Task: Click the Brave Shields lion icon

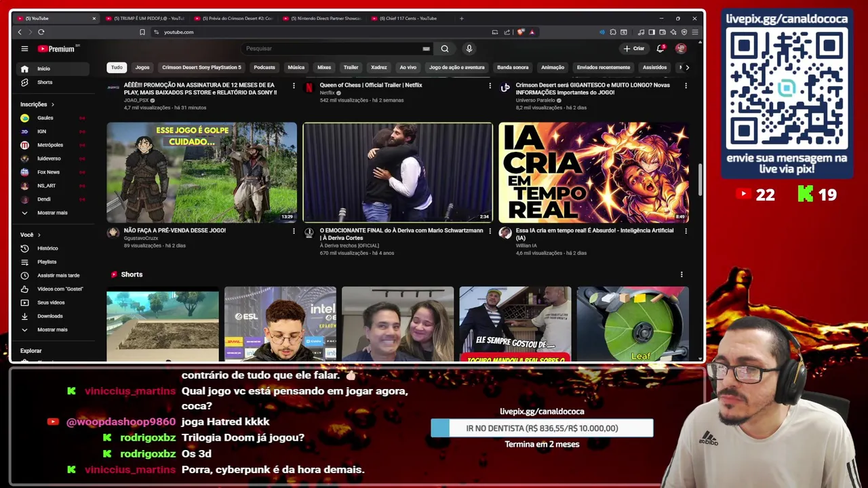Action: click(x=520, y=32)
